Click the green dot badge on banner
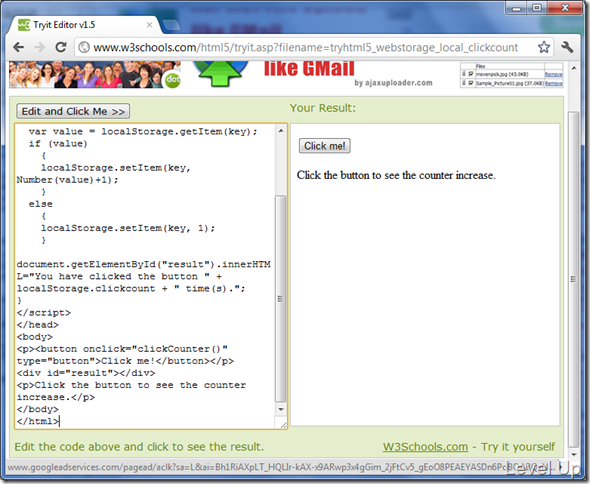The height and width of the screenshot is (484, 590). pyautogui.click(x=173, y=79)
